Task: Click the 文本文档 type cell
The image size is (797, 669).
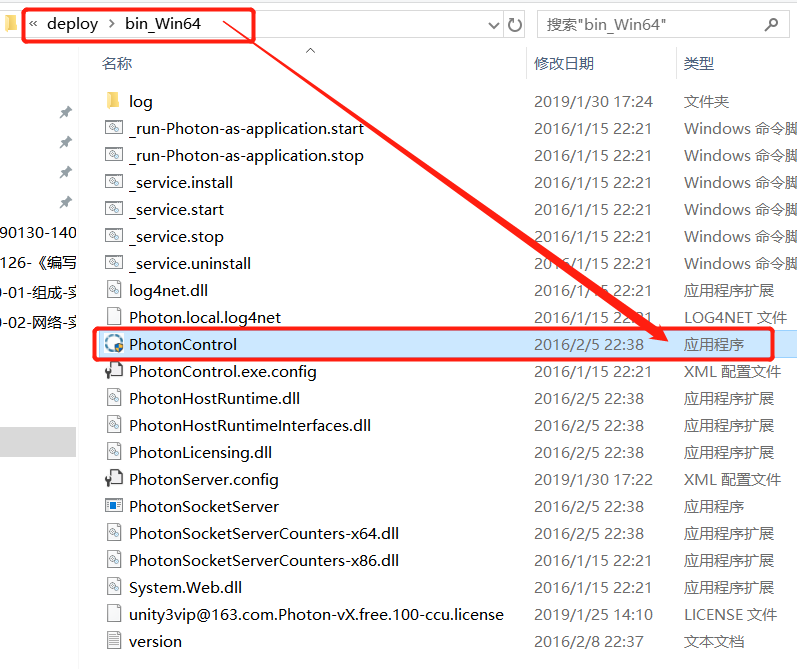Action: (714, 642)
